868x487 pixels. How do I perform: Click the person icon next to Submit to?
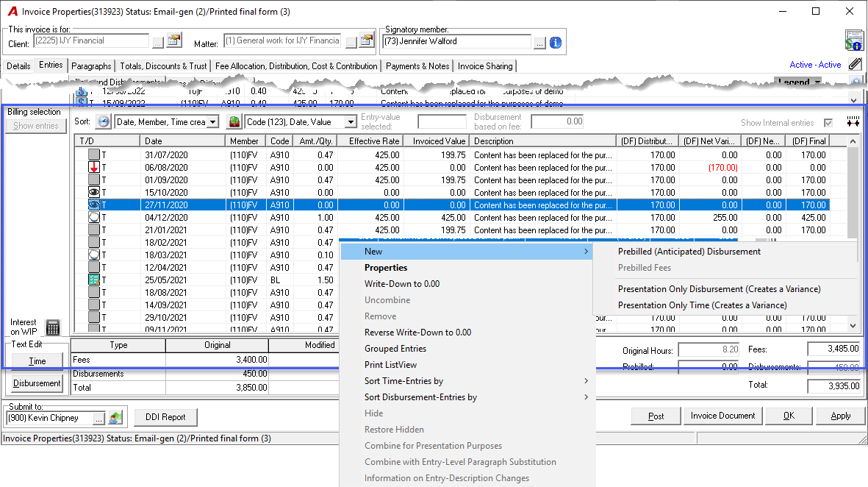click(115, 418)
